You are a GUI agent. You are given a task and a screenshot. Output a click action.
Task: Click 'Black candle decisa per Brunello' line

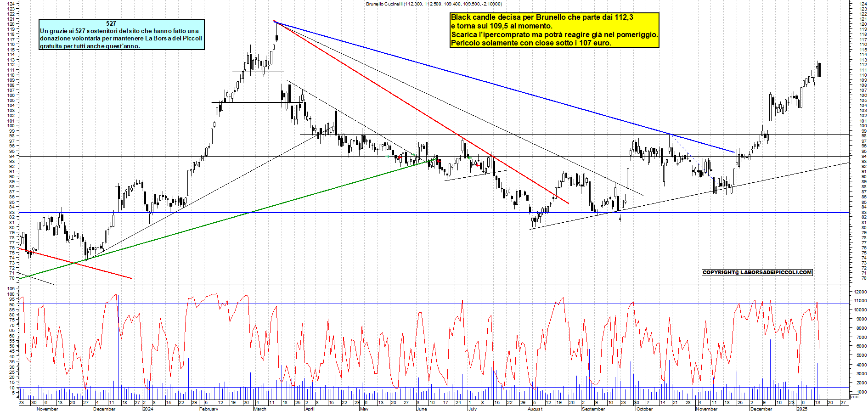pos(542,17)
